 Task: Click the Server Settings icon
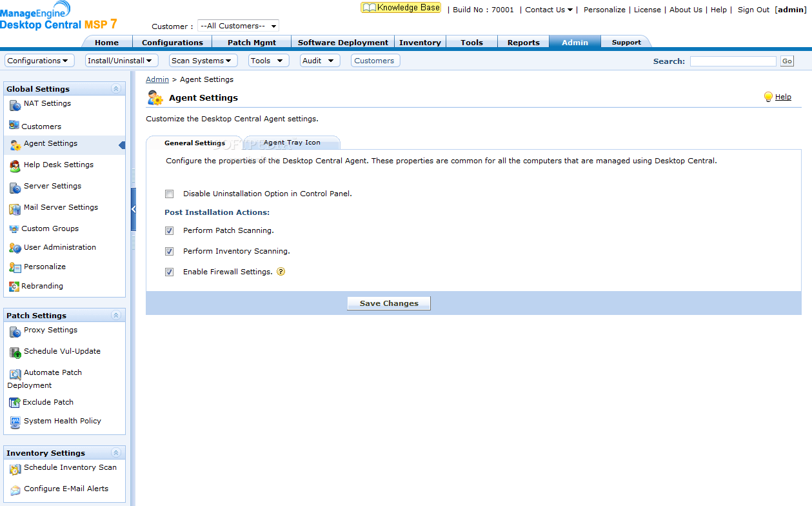coord(15,188)
